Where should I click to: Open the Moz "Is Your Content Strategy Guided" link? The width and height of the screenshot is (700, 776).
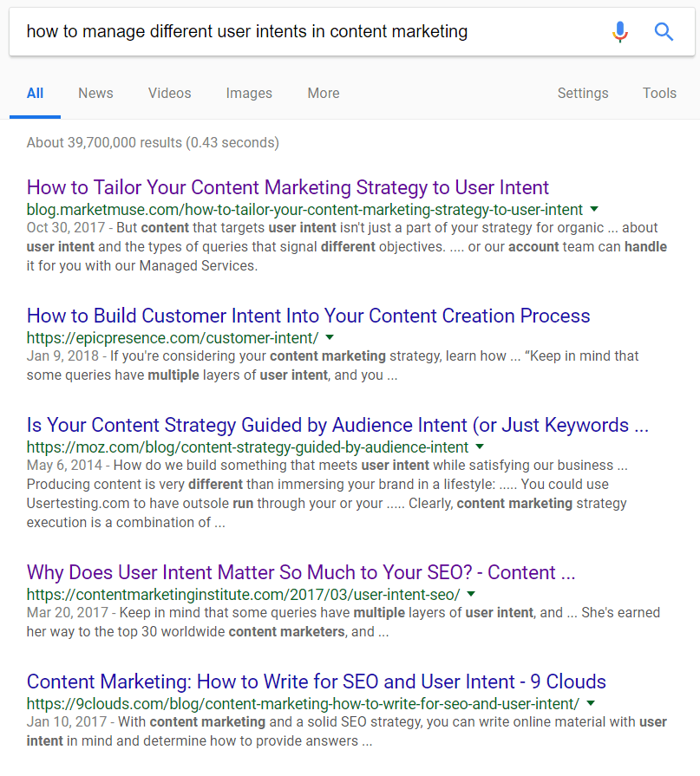pos(337,425)
